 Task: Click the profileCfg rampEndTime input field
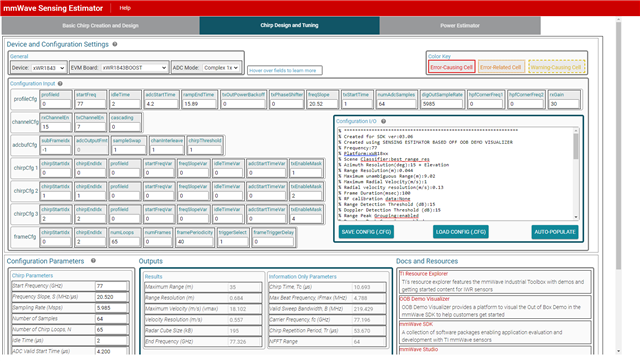click(199, 104)
